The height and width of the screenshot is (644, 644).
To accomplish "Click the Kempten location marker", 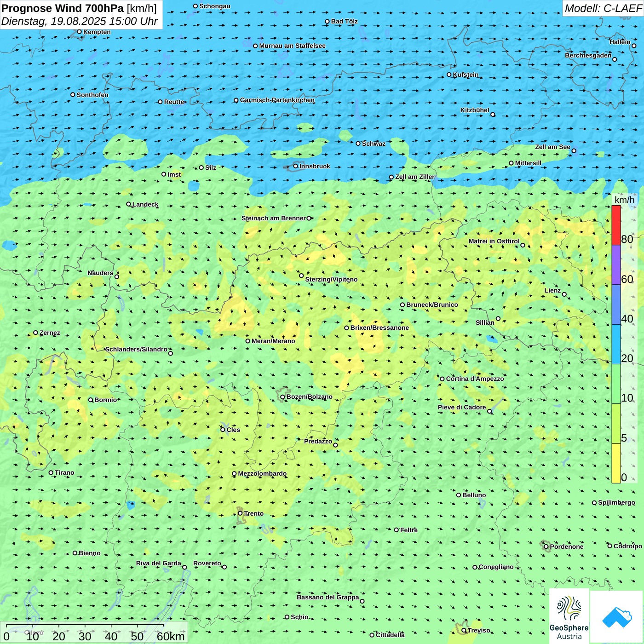I will (x=80, y=32).
